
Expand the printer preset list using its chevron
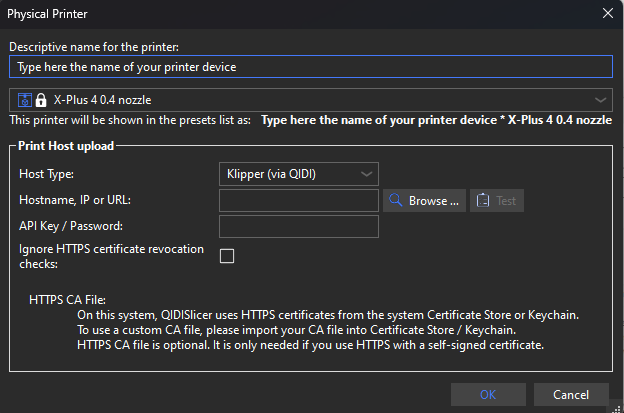tap(600, 99)
